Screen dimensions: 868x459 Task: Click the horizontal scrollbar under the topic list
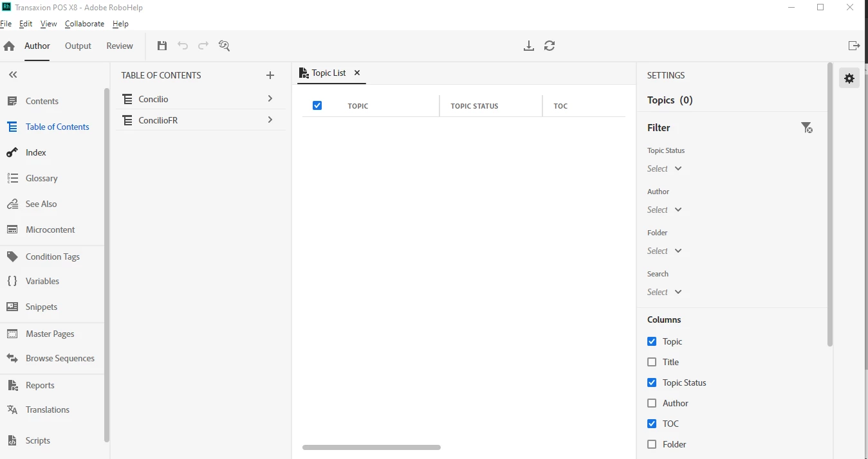pyautogui.click(x=371, y=447)
